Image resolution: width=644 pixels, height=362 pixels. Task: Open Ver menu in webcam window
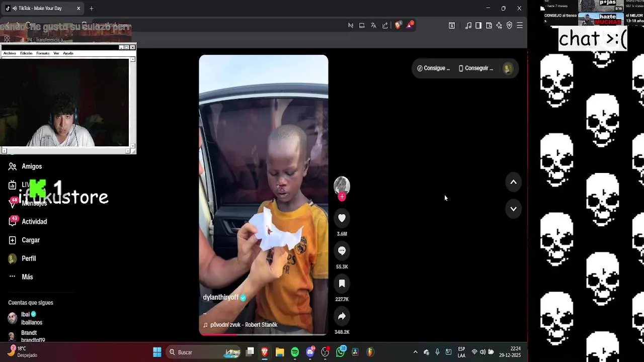pos(56,53)
